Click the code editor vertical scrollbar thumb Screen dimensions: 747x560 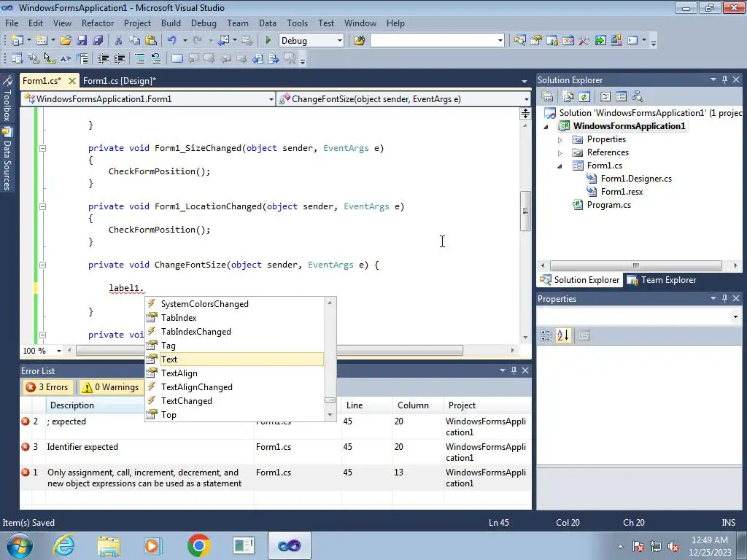[525, 211]
